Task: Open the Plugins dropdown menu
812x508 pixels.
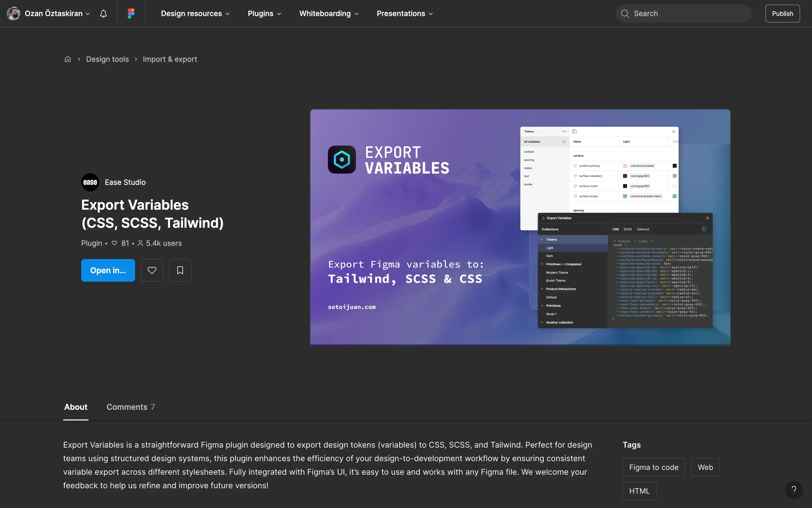Action: (x=264, y=14)
